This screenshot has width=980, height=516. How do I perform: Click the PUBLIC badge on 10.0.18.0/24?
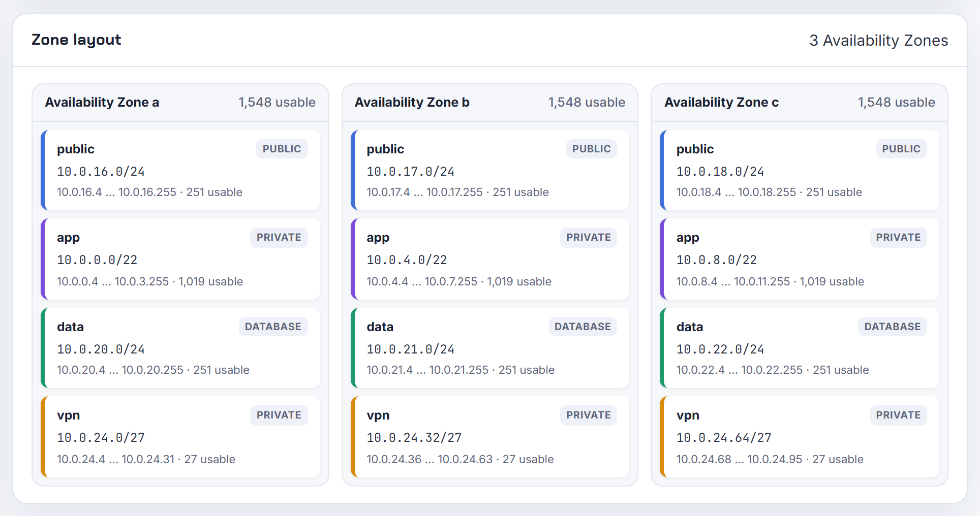[901, 149]
